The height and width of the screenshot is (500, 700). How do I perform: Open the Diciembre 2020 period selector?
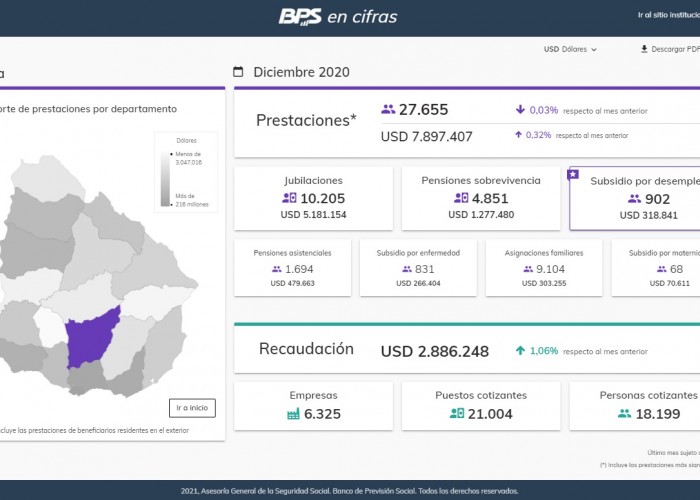click(301, 72)
